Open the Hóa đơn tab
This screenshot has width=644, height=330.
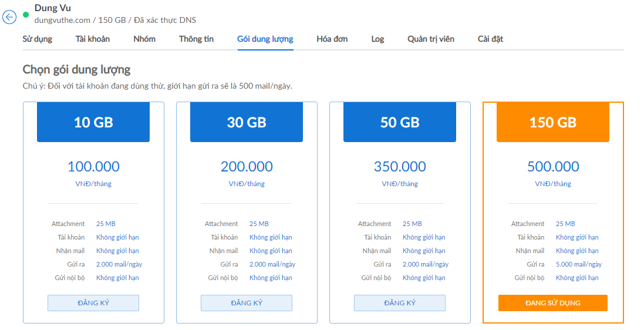(x=332, y=39)
